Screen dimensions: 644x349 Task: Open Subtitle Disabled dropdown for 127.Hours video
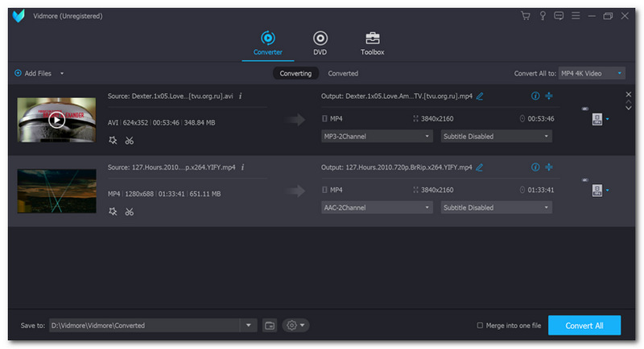496,207
